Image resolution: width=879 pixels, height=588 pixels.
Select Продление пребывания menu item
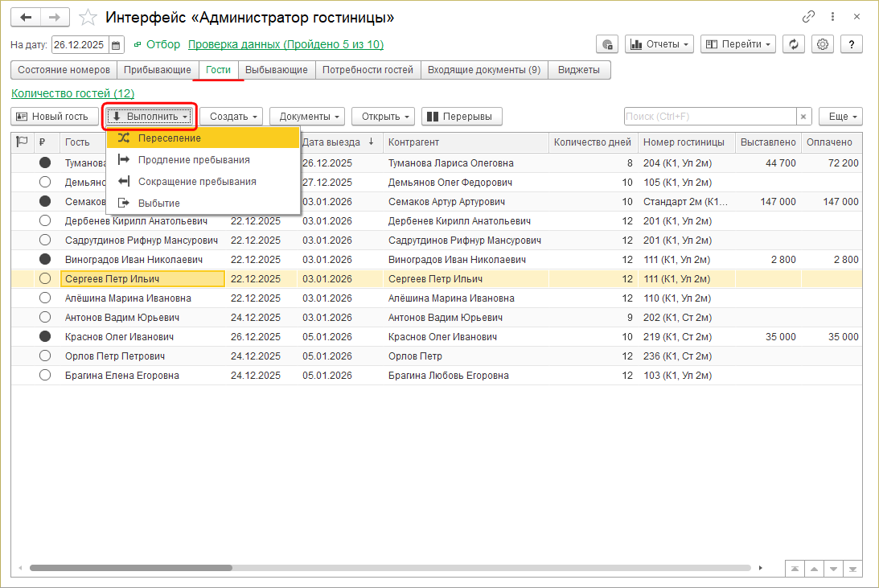[x=194, y=160]
